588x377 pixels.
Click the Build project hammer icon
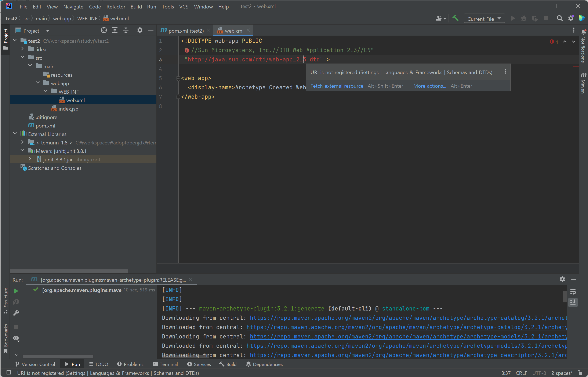(455, 19)
